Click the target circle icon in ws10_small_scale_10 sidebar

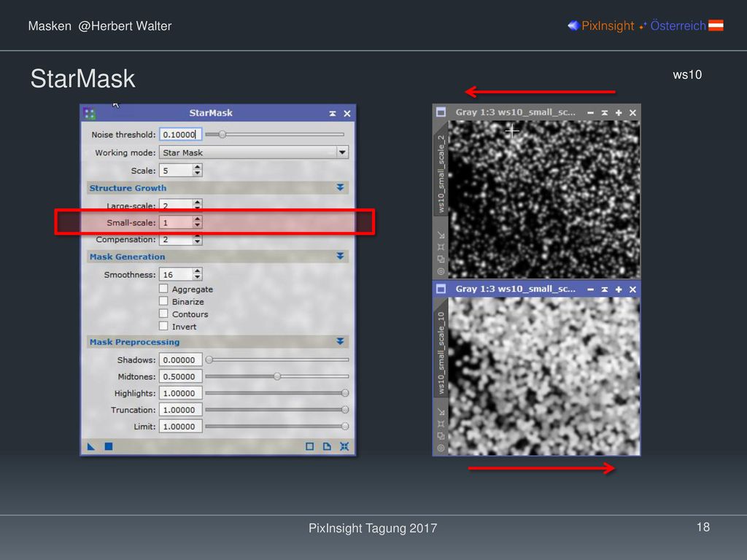click(441, 448)
